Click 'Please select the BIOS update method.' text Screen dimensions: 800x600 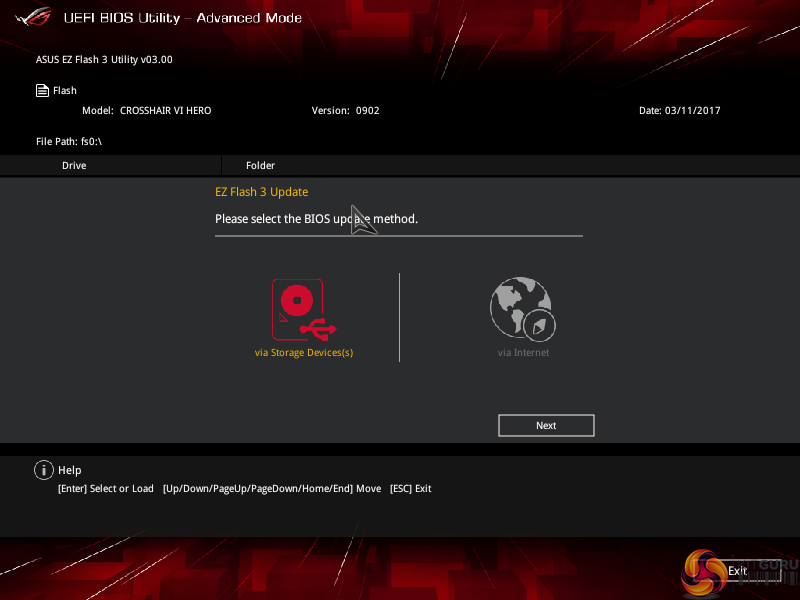click(x=316, y=219)
